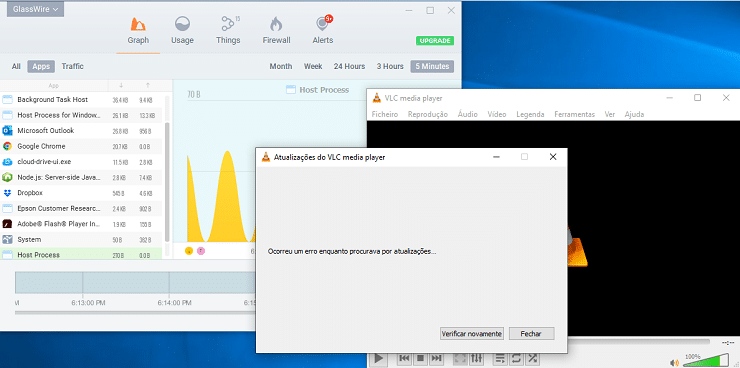The width and height of the screenshot is (740, 368).
Task: Open the Firewall flame icon
Action: tap(276, 24)
